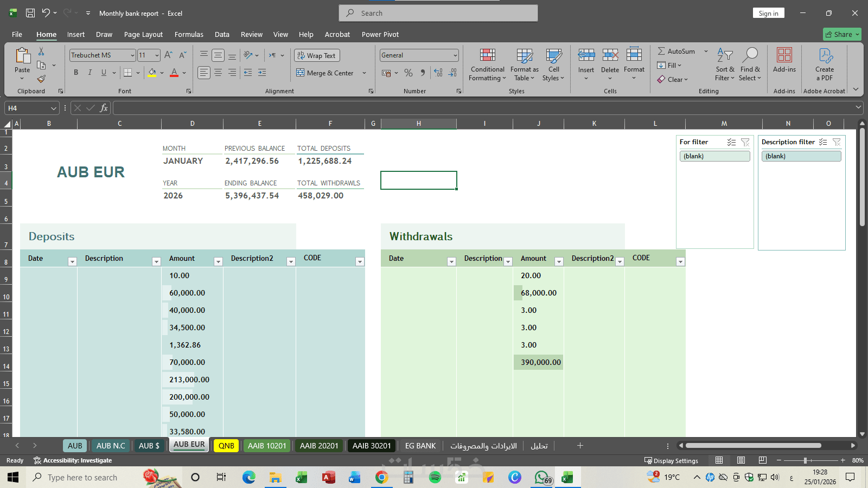868x488 pixels.
Task: Adjust the zoom slider in status bar
Action: 806,460
